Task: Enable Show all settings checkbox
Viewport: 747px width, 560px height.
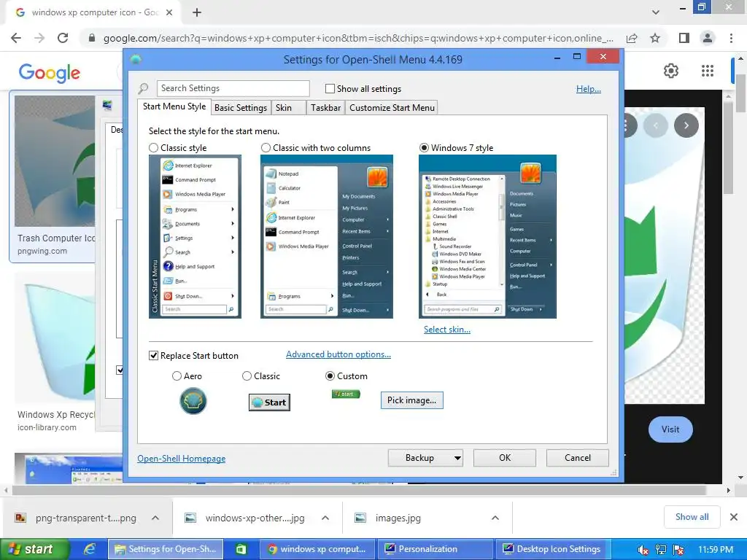Action: click(x=330, y=88)
